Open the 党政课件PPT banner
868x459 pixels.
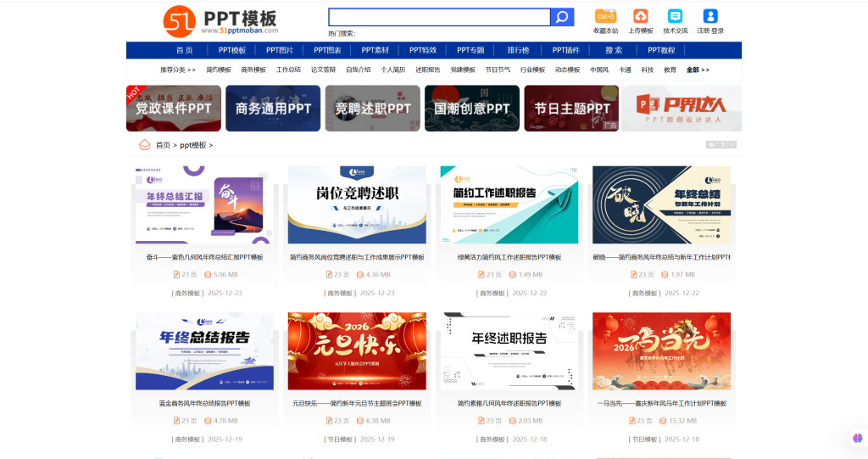pyautogui.click(x=173, y=108)
